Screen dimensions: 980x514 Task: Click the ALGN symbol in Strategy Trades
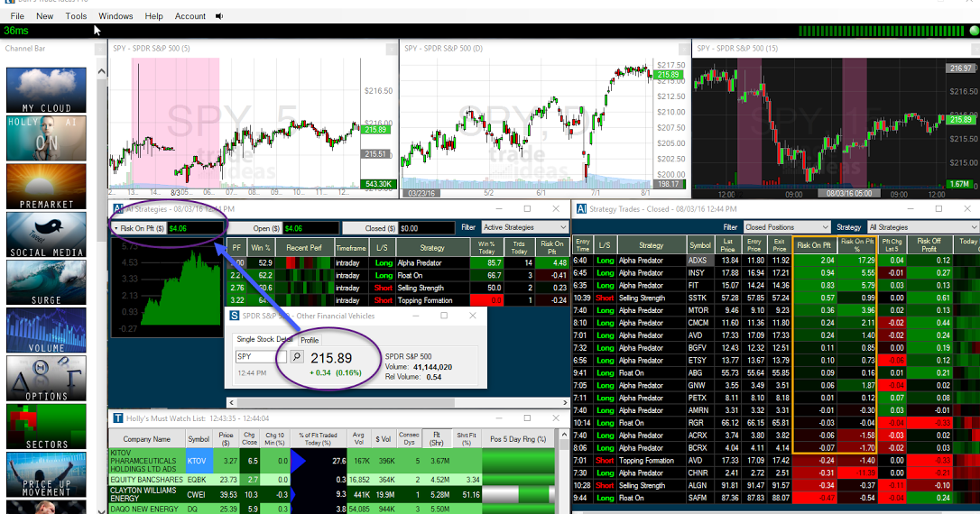tap(698, 485)
